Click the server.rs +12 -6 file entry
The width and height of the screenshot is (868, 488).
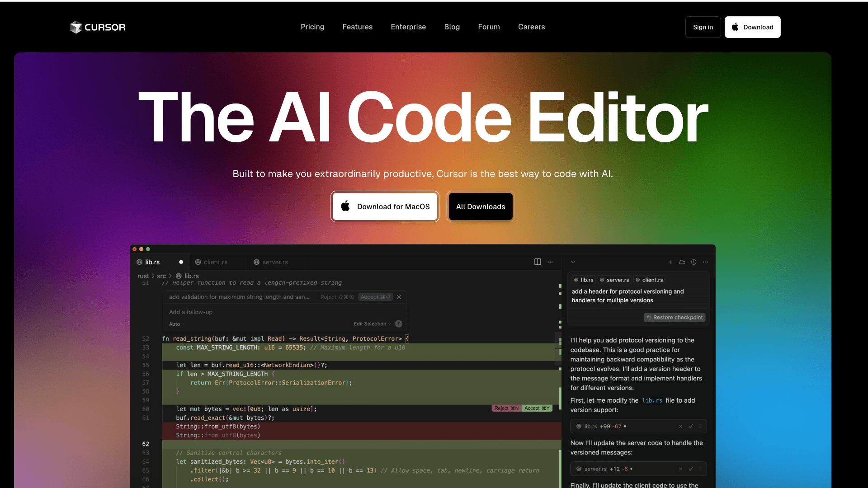point(638,469)
